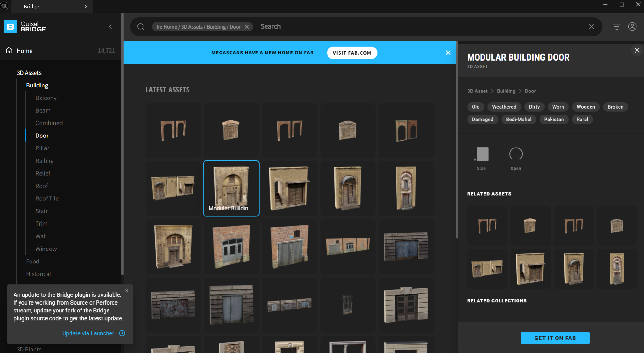Dismiss the Megascans FAB banner

pyautogui.click(x=448, y=53)
